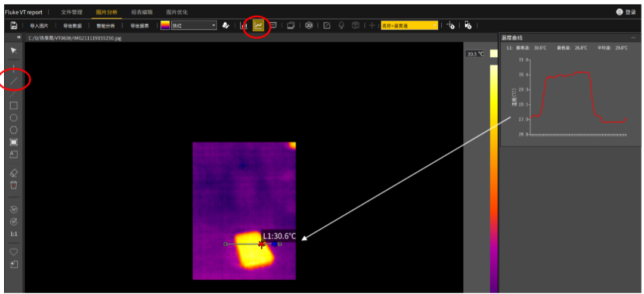The height and width of the screenshot is (294, 644).
Task: Select the full-frame region tool
Action: (14, 143)
